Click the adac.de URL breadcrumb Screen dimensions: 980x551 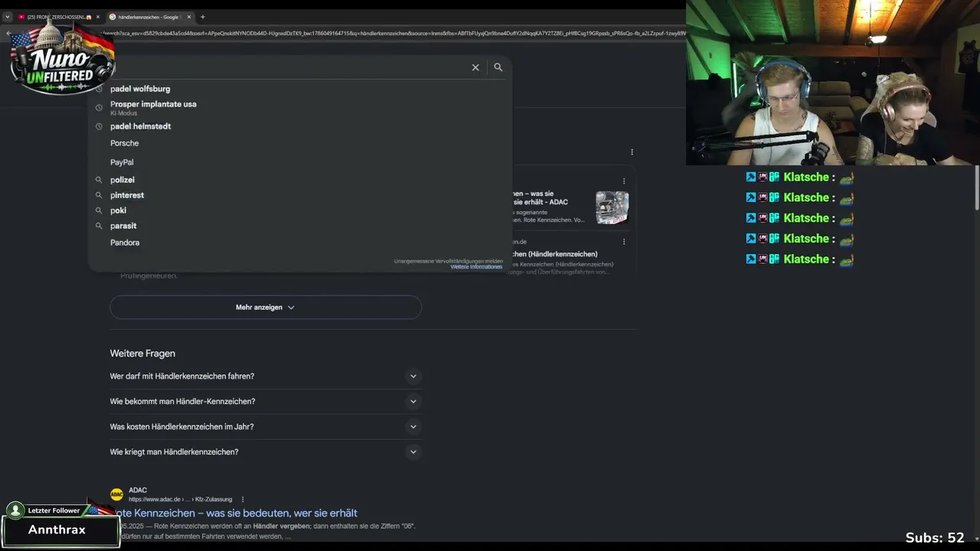[180, 500]
